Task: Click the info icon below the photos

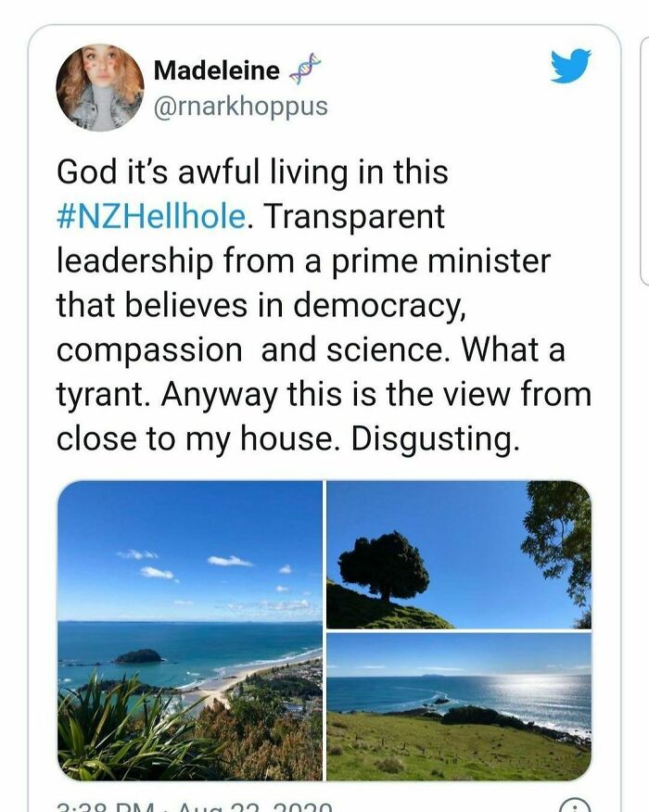Action: (x=577, y=806)
